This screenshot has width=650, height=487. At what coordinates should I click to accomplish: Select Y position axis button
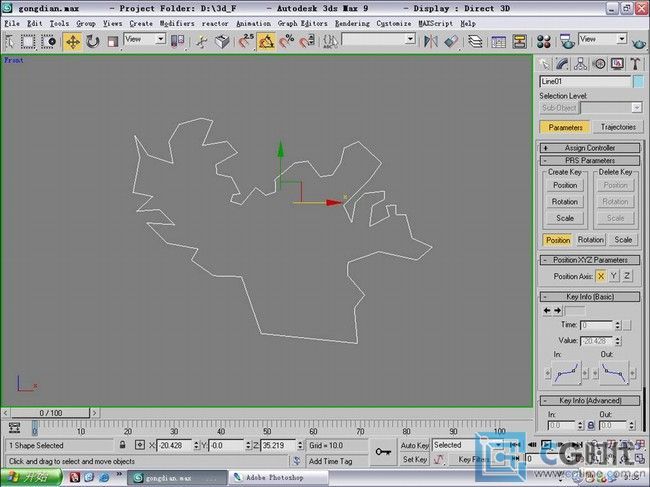613,275
